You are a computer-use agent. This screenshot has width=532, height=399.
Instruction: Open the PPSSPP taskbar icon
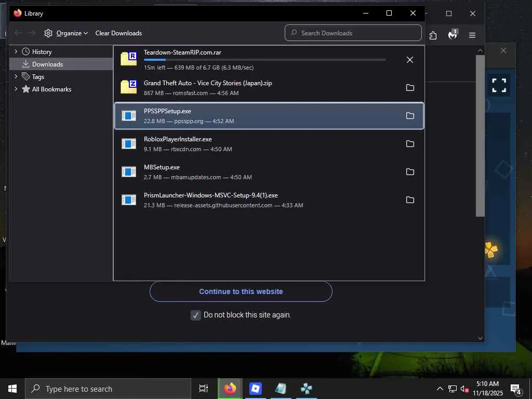click(x=307, y=389)
